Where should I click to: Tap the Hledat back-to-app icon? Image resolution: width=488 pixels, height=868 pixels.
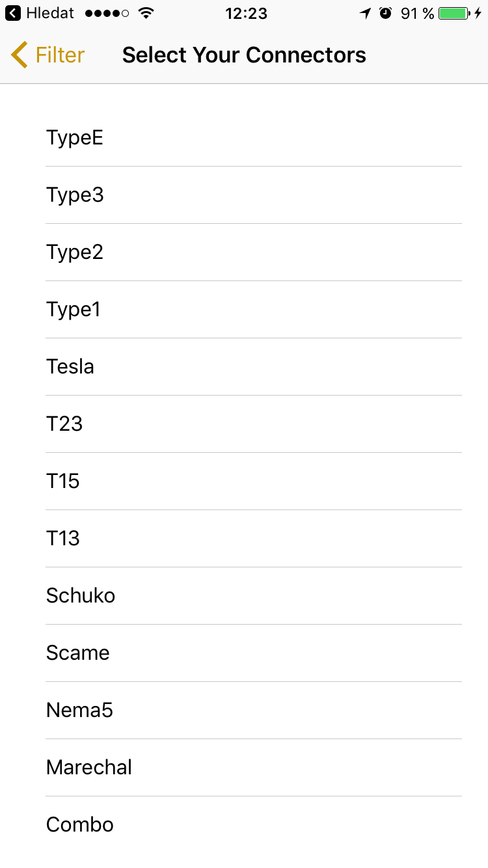click(x=13, y=13)
